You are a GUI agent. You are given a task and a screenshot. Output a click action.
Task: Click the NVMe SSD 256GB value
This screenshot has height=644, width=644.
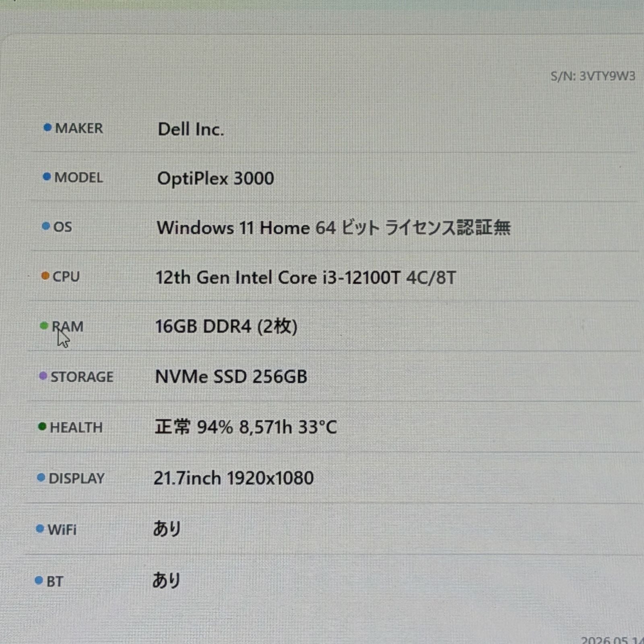click(x=231, y=377)
